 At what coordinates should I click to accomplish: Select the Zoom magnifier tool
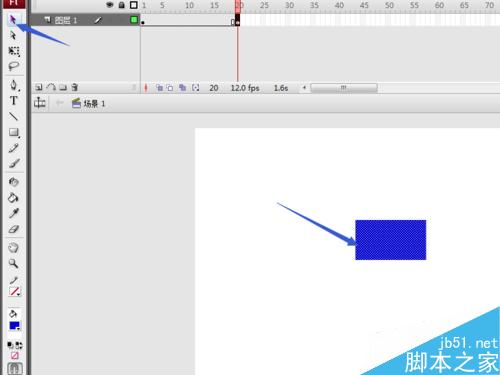[x=13, y=263]
